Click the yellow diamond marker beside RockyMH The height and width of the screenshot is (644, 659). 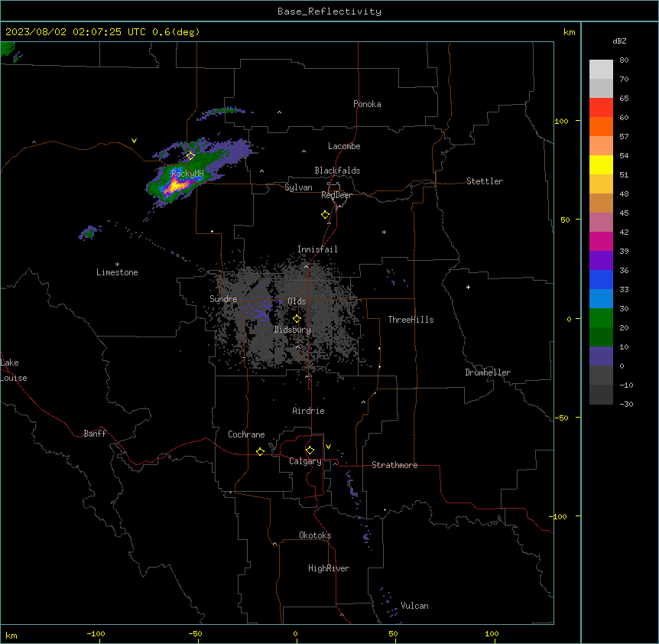pyautogui.click(x=190, y=156)
